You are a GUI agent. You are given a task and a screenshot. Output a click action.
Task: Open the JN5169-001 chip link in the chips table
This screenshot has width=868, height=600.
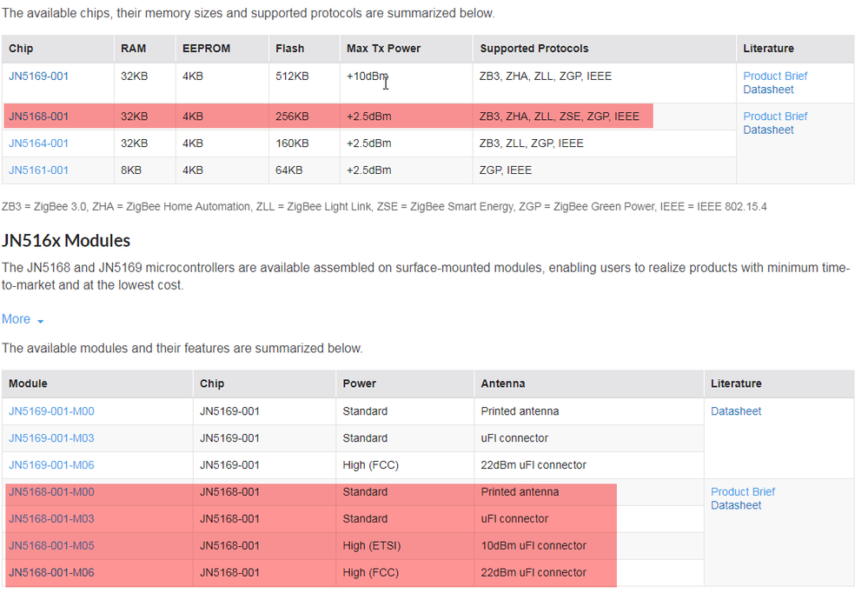(38, 77)
